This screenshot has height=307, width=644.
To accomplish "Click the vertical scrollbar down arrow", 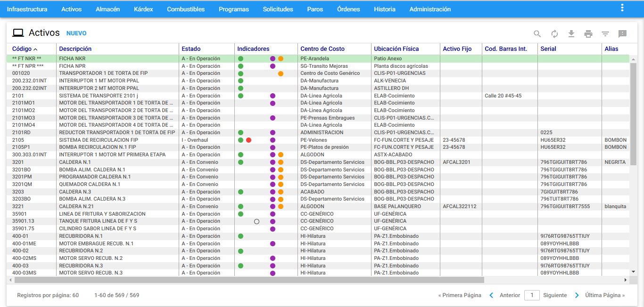I will (634, 272).
